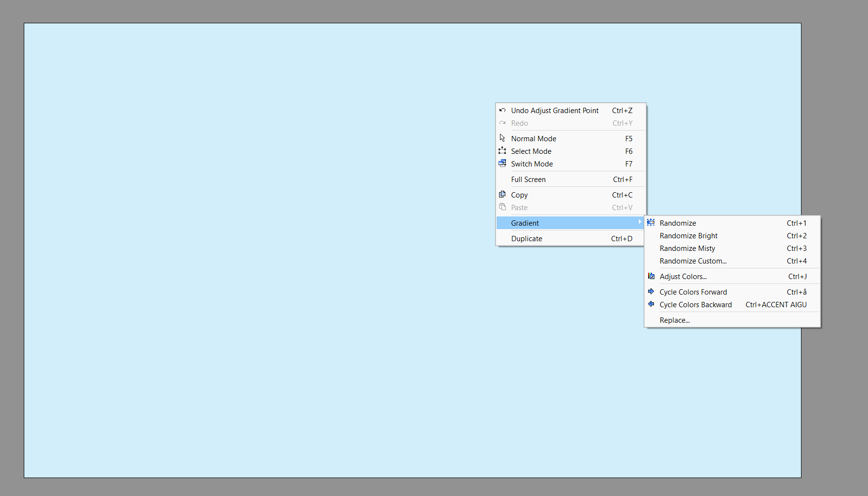
Task: Click the Undo arrow icon
Action: point(502,110)
